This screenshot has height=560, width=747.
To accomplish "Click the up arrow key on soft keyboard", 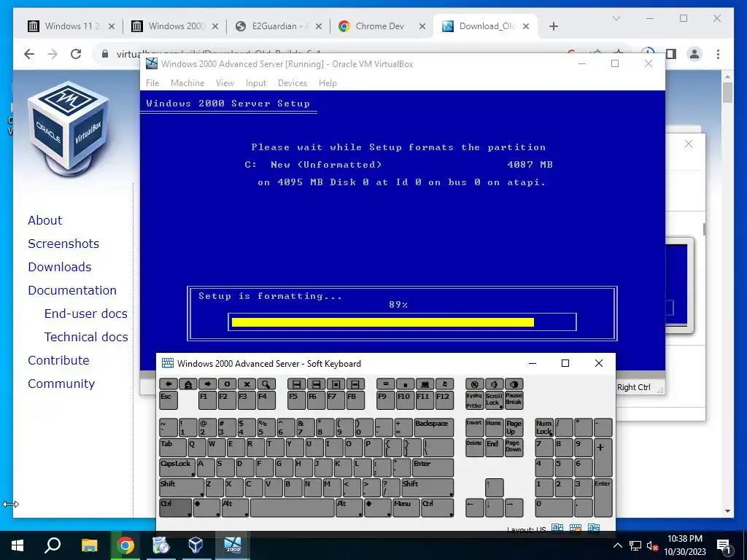I will pyautogui.click(x=494, y=488).
